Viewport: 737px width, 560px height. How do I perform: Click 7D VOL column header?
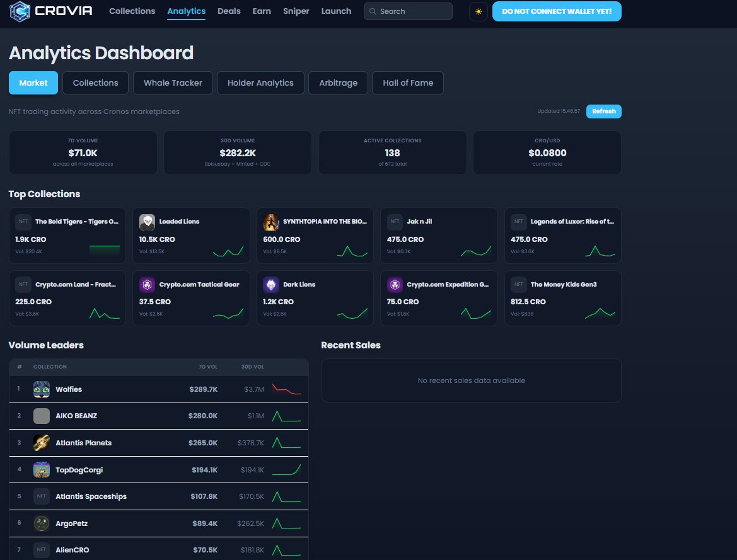[x=208, y=367]
